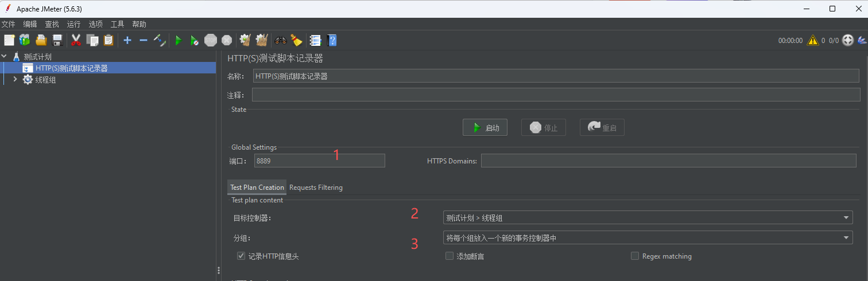This screenshot has height=281, width=868.
Task: Clear all results with double gear-broom icon
Action: (262, 40)
